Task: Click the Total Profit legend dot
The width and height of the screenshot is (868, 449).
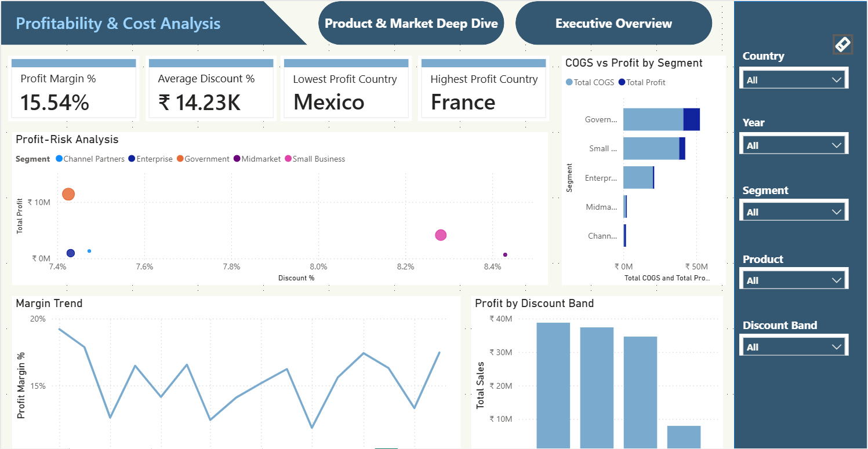Action: coord(622,82)
